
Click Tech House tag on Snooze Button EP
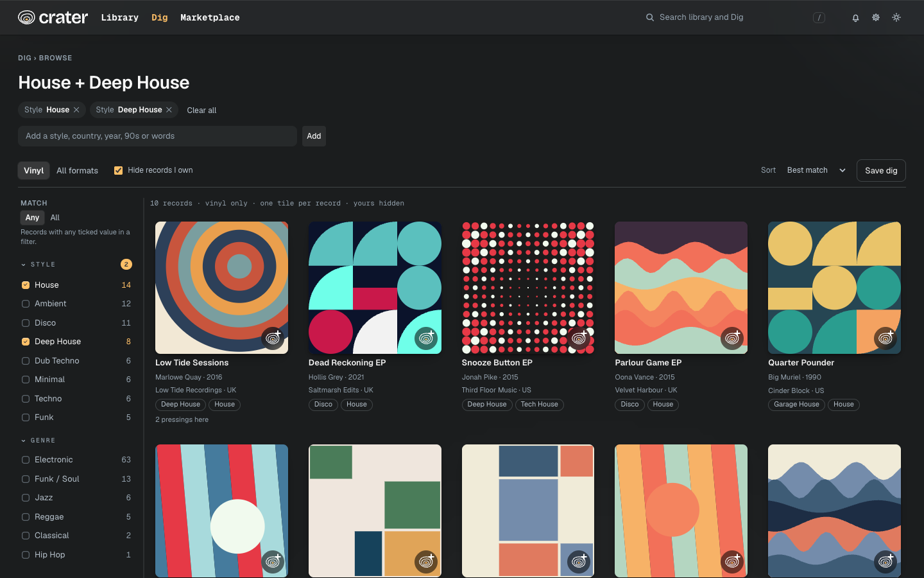[539, 405]
